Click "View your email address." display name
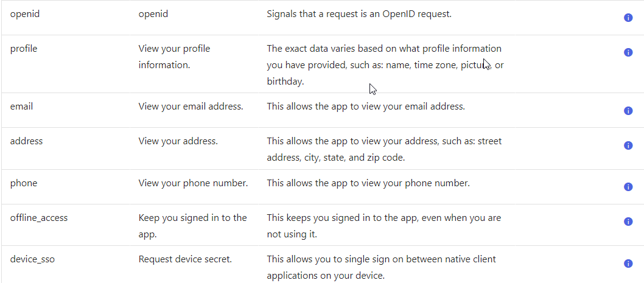 click(191, 106)
